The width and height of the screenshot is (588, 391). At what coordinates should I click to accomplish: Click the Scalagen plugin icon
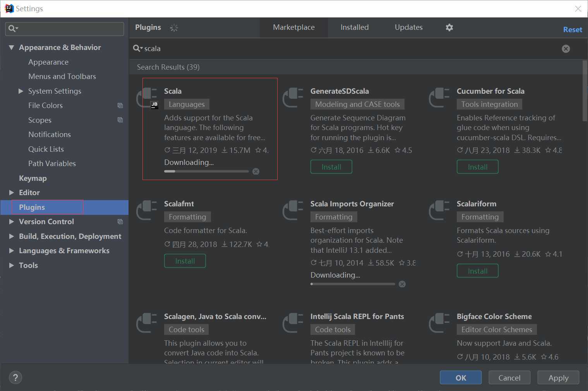pos(147,323)
